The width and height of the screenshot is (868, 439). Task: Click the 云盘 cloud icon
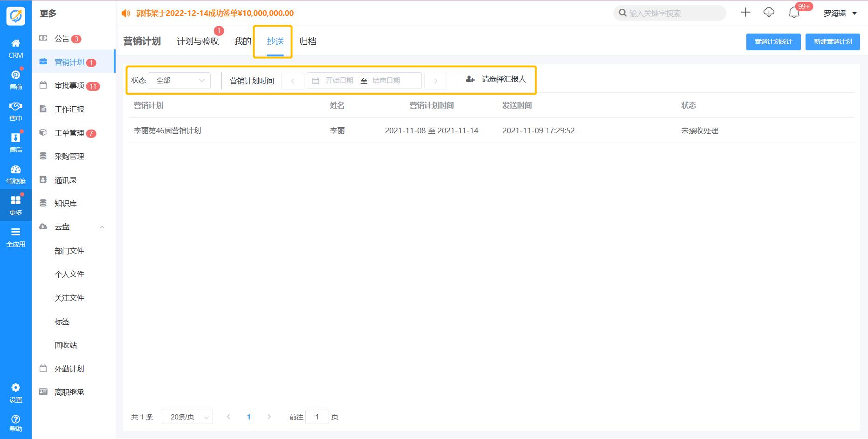[43, 226]
